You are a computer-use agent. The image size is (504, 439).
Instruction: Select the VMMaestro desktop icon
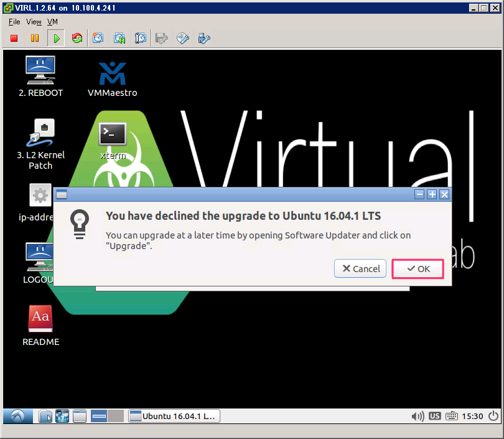click(113, 79)
